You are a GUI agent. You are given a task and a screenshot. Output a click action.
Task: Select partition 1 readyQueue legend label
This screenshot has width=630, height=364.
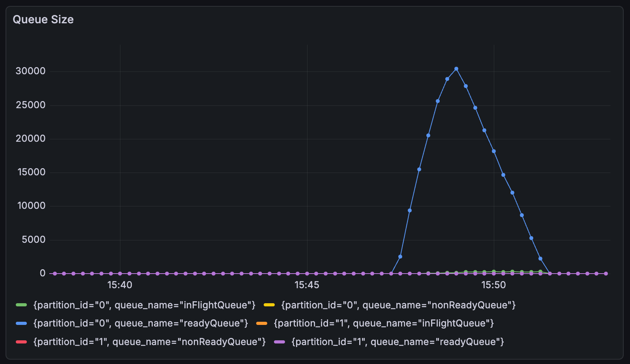click(397, 341)
